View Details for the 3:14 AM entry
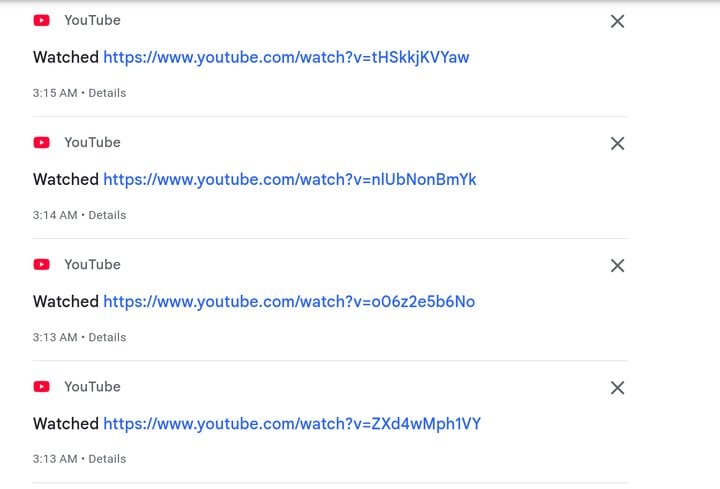Screen dimensions: 720x489 tap(107, 215)
